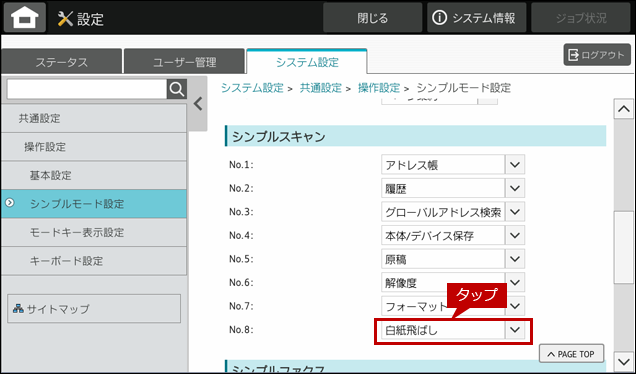
Task: Open システム情報 system info
Action: pyautogui.click(x=476, y=18)
